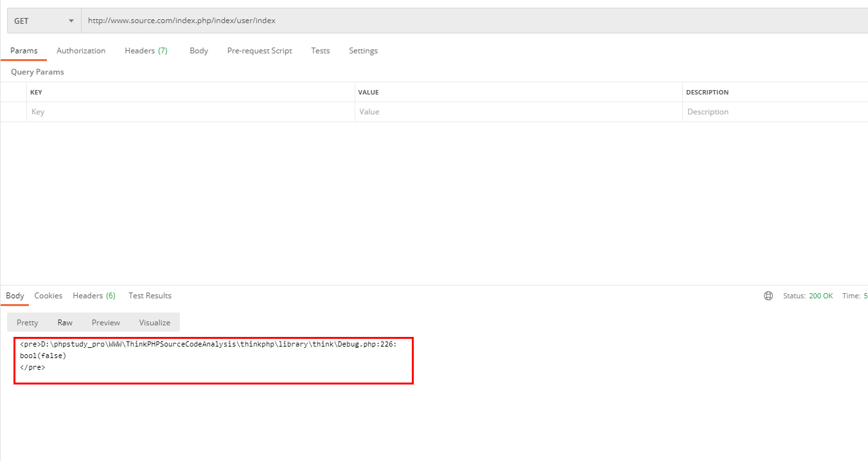Open the response Cookies tab
This screenshot has width=868, height=461.
click(x=48, y=296)
